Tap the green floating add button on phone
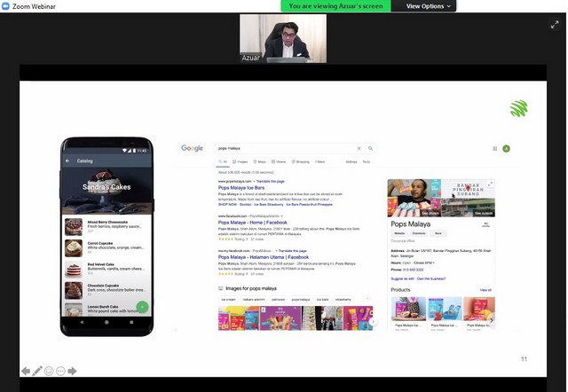568x392 pixels. 142,307
